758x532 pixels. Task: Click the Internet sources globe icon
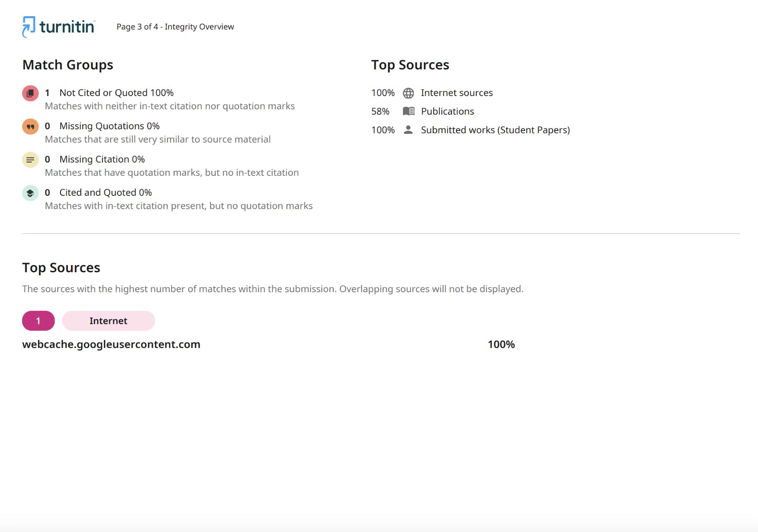(409, 93)
